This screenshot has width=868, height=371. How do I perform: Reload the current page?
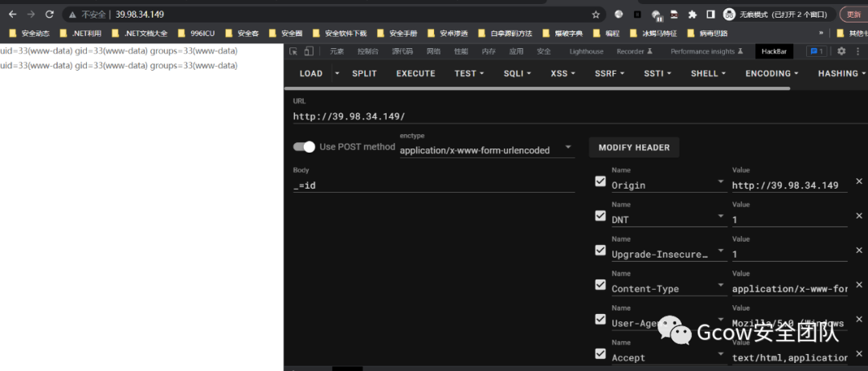coord(49,14)
